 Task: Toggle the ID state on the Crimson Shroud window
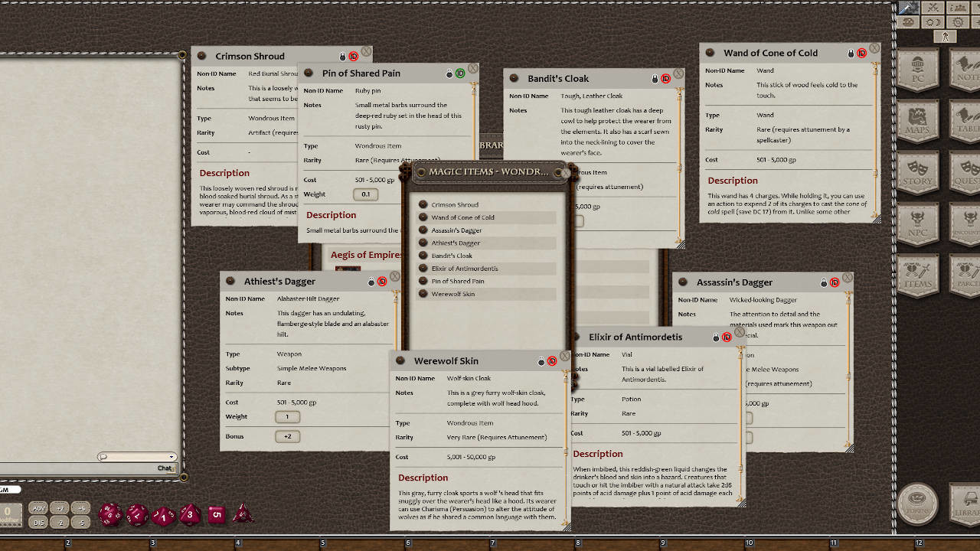(x=353, y=55)
